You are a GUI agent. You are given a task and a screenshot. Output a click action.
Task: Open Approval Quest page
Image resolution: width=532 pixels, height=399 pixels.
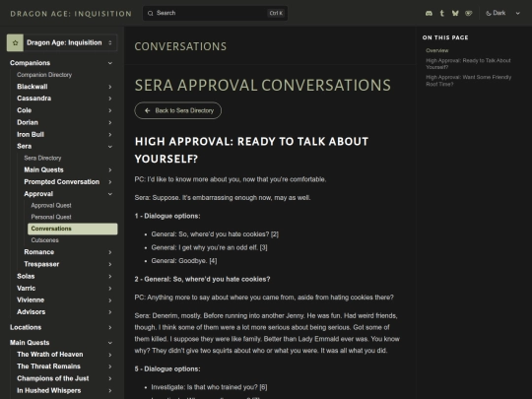click(51, 205)
